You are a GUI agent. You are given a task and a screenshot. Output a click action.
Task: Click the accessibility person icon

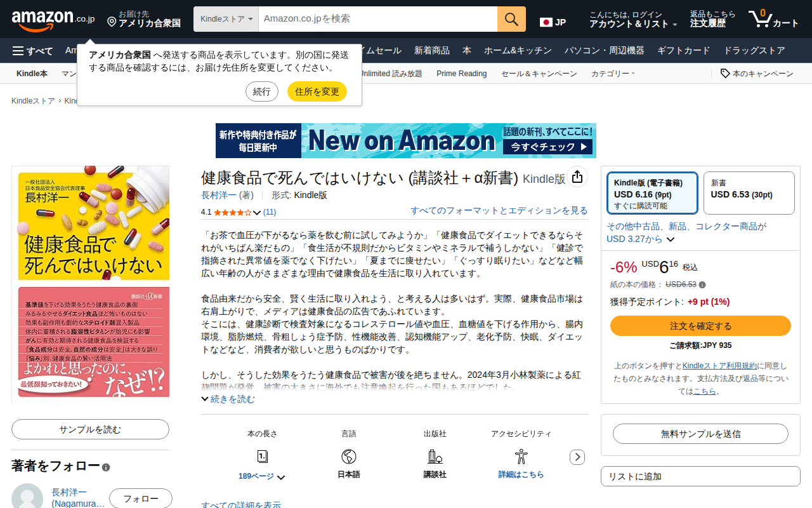click(x=521, y=456)
